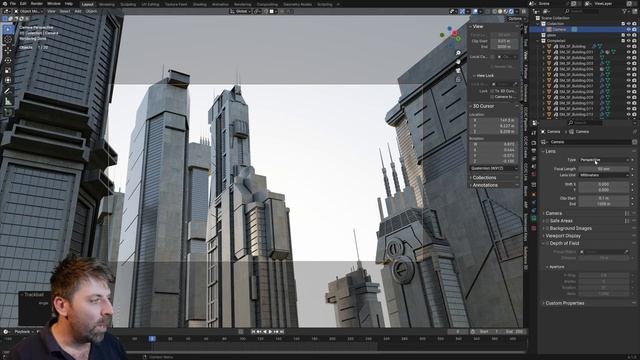This screenshot has width=640, height=360.
Task: Toggle Lock Camera to View checkbox
Action: coord(492,97)
